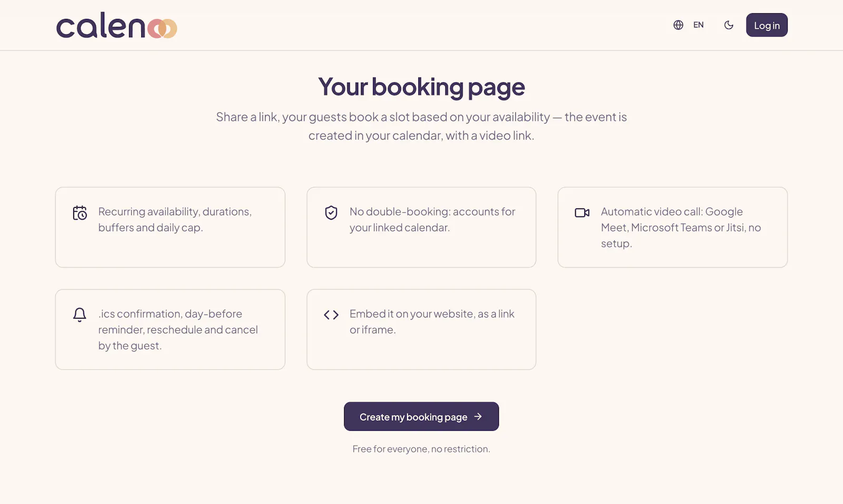843x504 pixels.
Task: Select the No double-booking card
Action: coord(421,227)
